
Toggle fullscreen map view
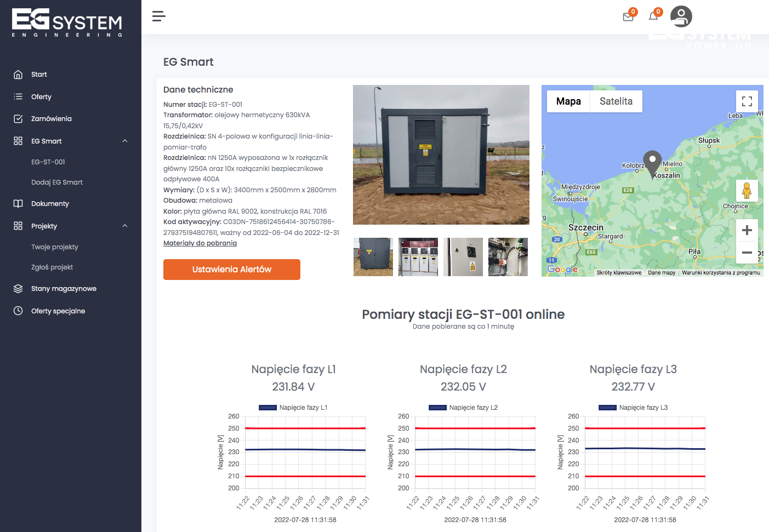747,101
